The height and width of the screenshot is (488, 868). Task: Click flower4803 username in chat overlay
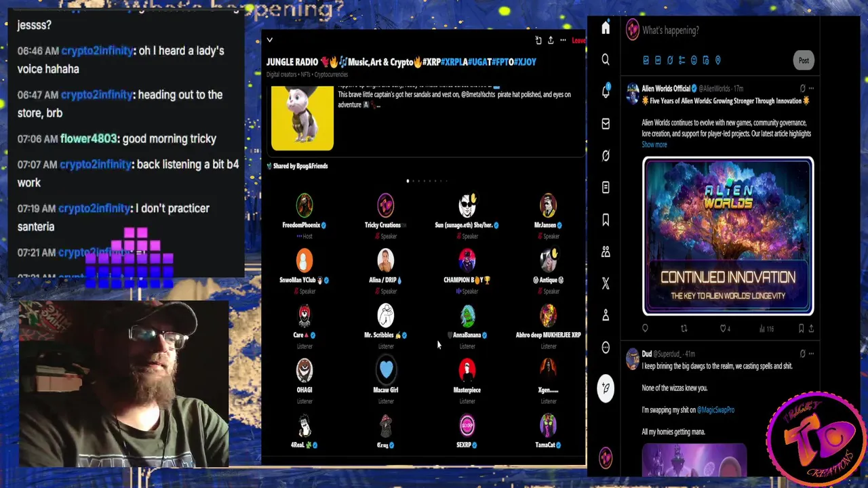click(89, 138)
